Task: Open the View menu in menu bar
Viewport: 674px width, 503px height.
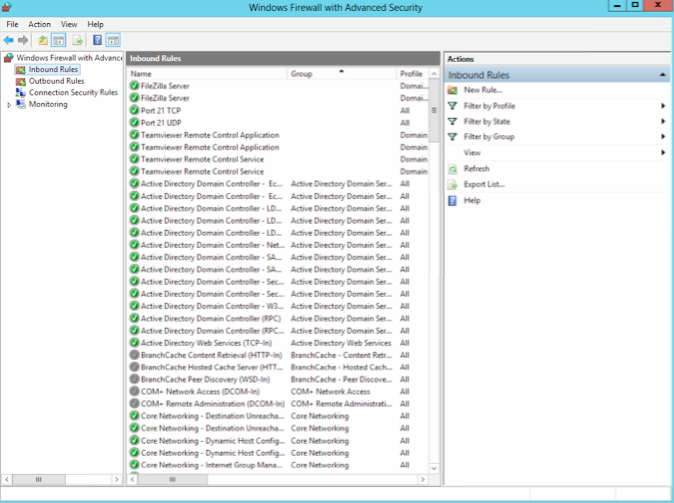Action: pyautogui.click(x=69, y=25)
